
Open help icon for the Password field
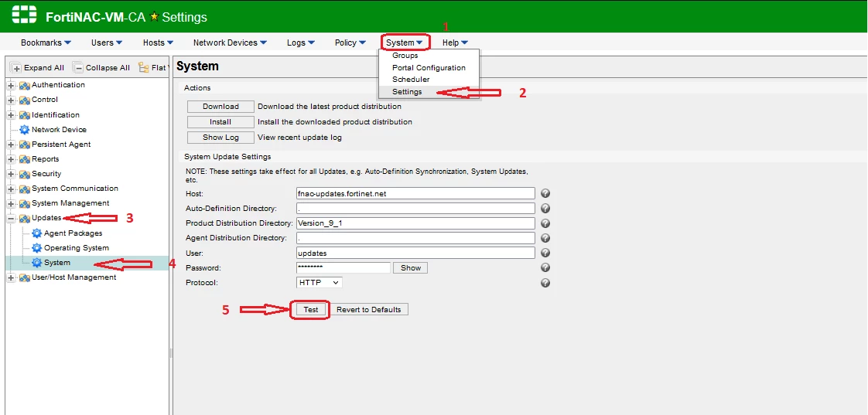545,268
